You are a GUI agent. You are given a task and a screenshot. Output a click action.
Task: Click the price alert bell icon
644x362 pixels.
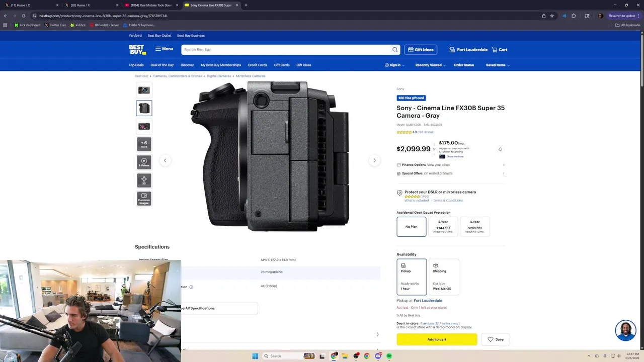(500, 149)
